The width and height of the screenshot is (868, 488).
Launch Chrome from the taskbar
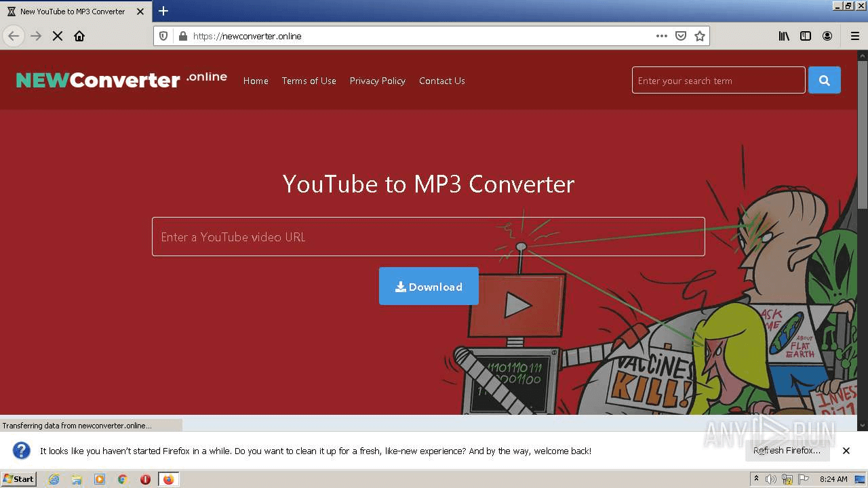tap(123, 479)
